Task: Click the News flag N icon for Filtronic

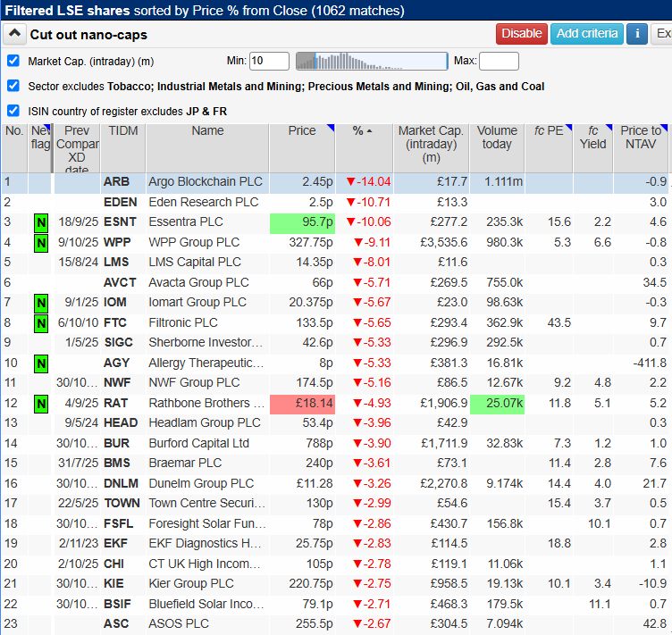Action: [x=41, y=323]
